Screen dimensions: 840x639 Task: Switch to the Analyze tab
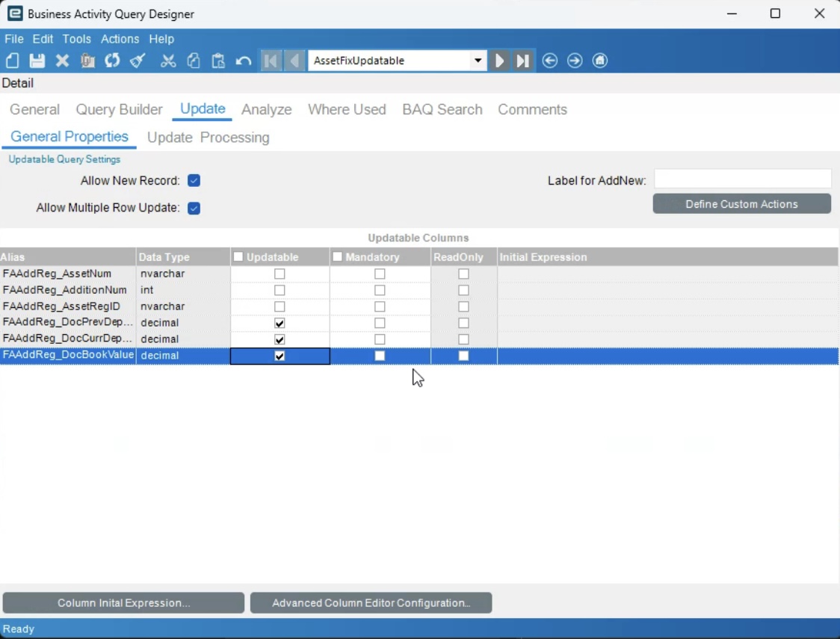click(266, 109)
